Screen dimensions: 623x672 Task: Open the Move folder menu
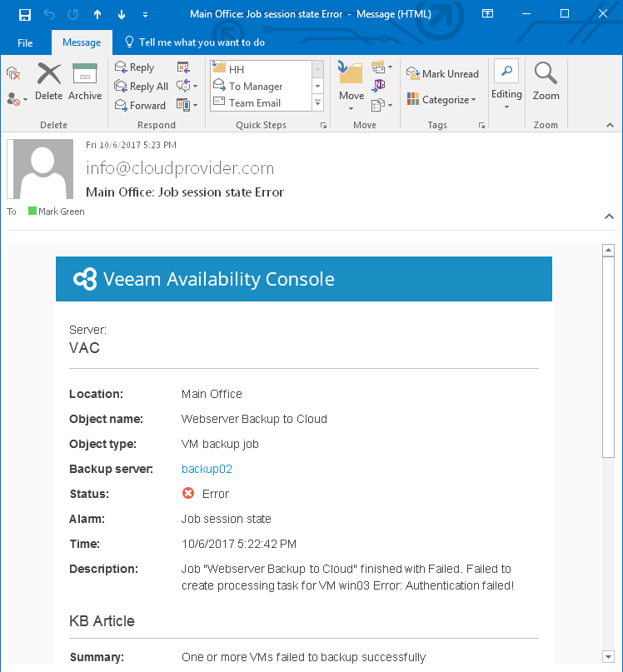[351, 86]
